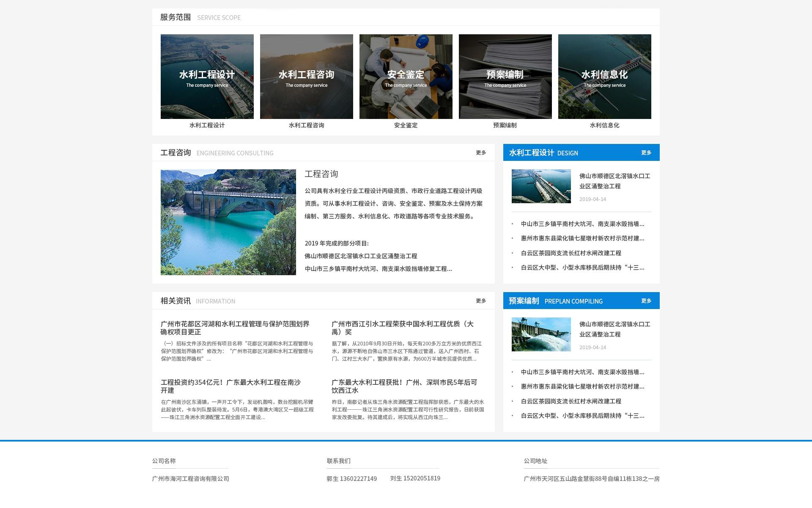Open the bridge photo in 工程咨询 section

228,222
